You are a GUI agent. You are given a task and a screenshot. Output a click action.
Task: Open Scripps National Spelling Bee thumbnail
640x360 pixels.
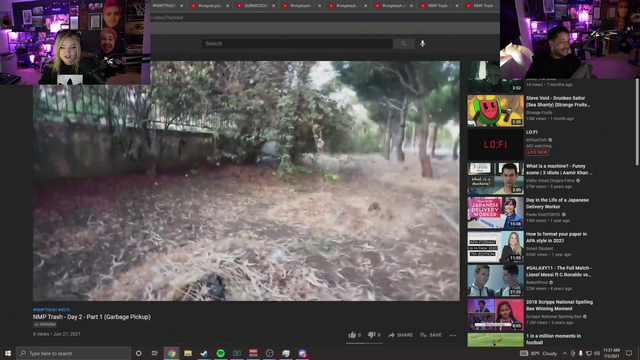pos(495,314)
